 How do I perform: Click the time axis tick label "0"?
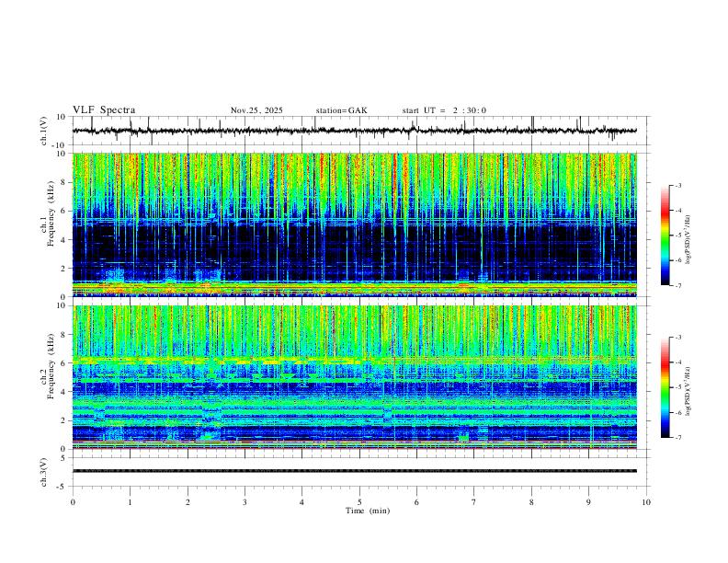point(73,502)
